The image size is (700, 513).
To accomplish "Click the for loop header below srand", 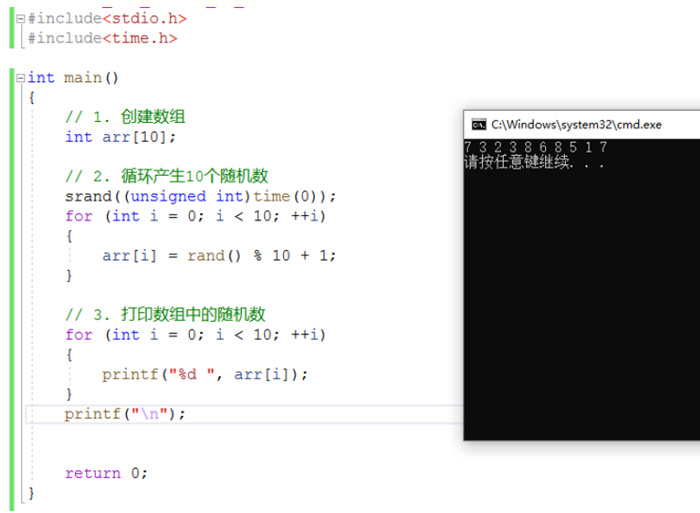I will [x=195, y=216].
